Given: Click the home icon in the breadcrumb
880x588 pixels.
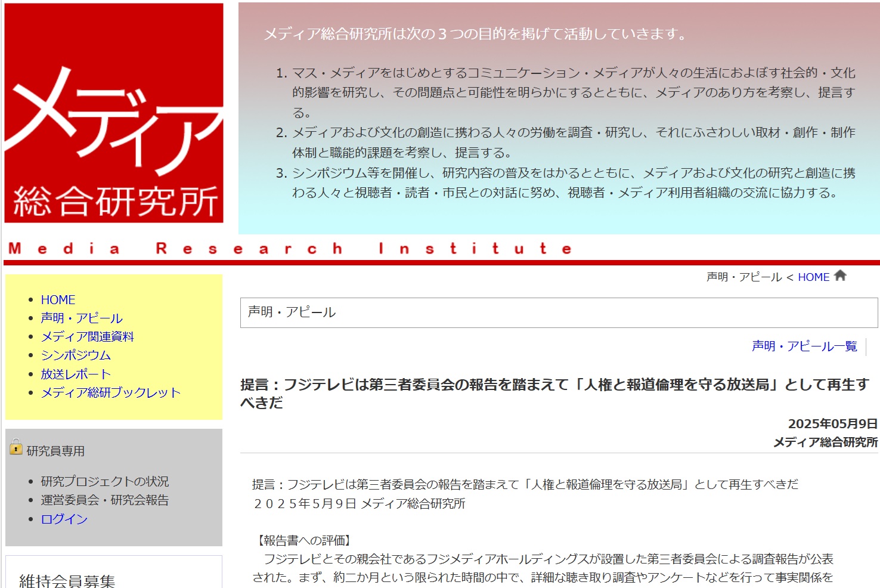Looking at the screenshot, I should pyautogui.click(x=841, y=276).
